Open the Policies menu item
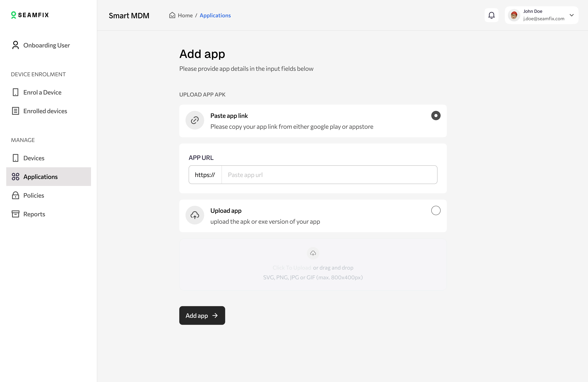The height and width of the screenshot is (382, 588). [34, 195]
